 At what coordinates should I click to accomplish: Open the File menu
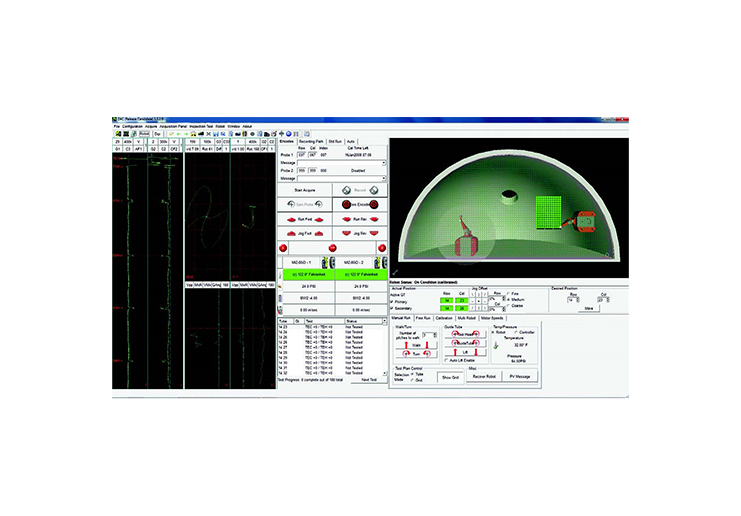[x=116, y=126]
